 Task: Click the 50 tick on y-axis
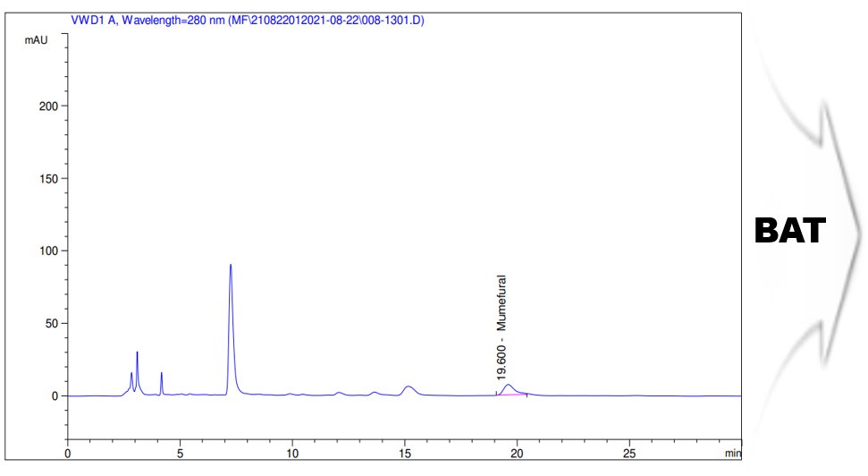(x=53, y=324)
